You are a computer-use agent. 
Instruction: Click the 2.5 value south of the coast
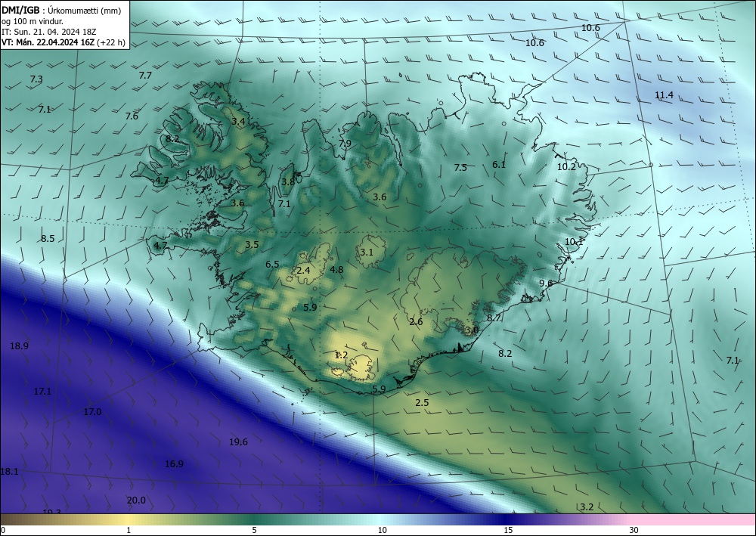(422, 402)
